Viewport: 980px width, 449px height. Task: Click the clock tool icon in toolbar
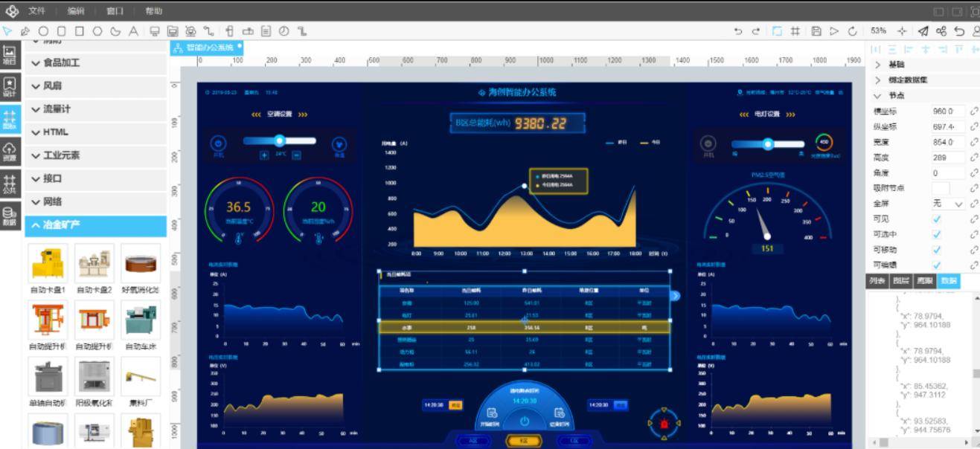point(284,31)
